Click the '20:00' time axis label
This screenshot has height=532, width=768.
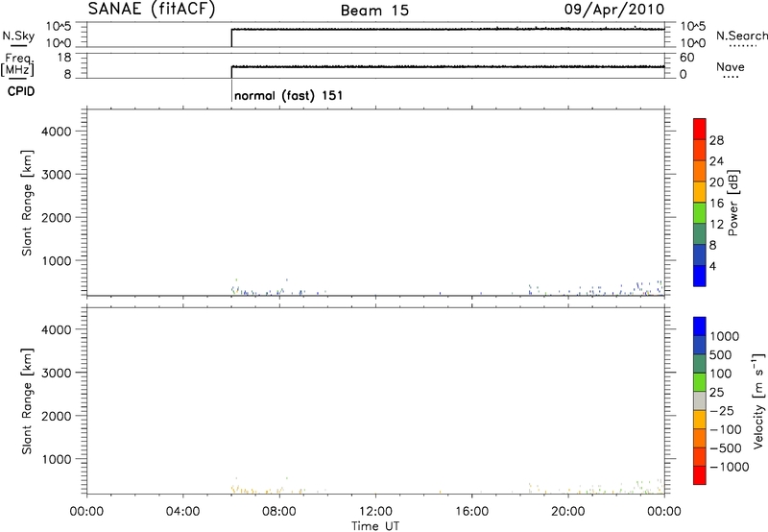(568, 512)
